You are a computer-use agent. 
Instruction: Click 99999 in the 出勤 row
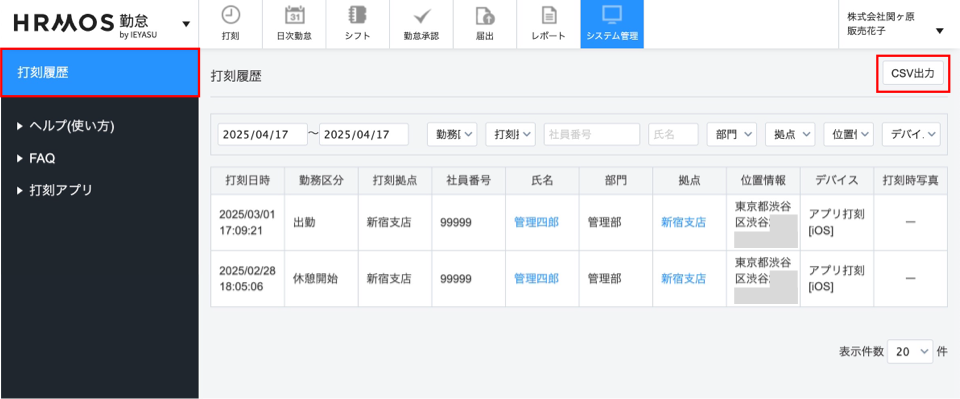pyautogui.click(x=456, y=223)
